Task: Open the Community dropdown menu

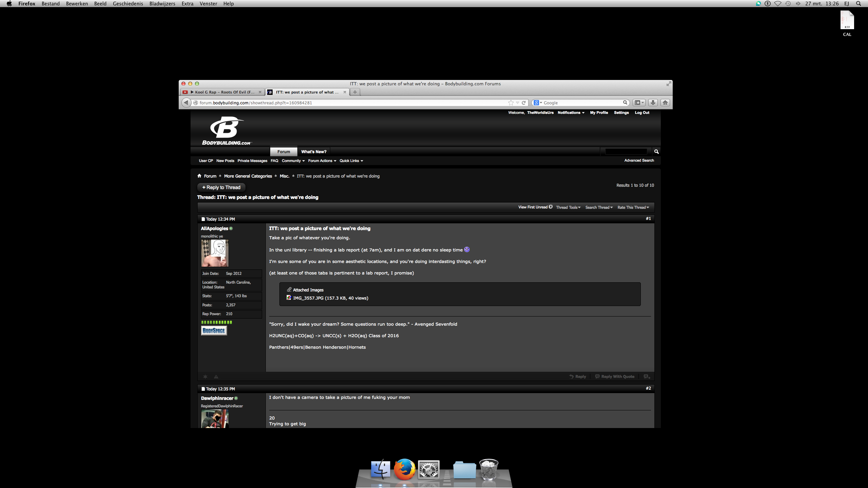Action: point(293,161)
